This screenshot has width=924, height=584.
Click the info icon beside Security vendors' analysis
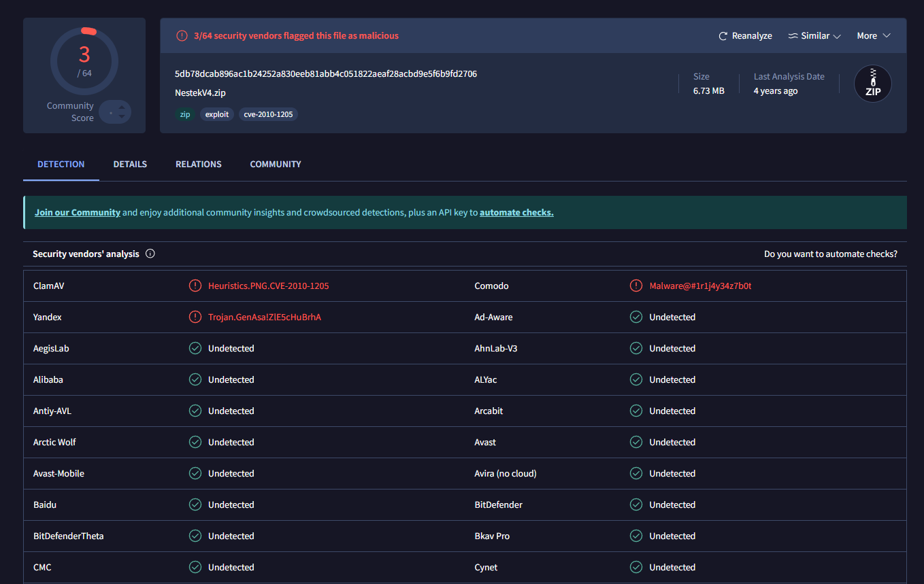point(150,254)
